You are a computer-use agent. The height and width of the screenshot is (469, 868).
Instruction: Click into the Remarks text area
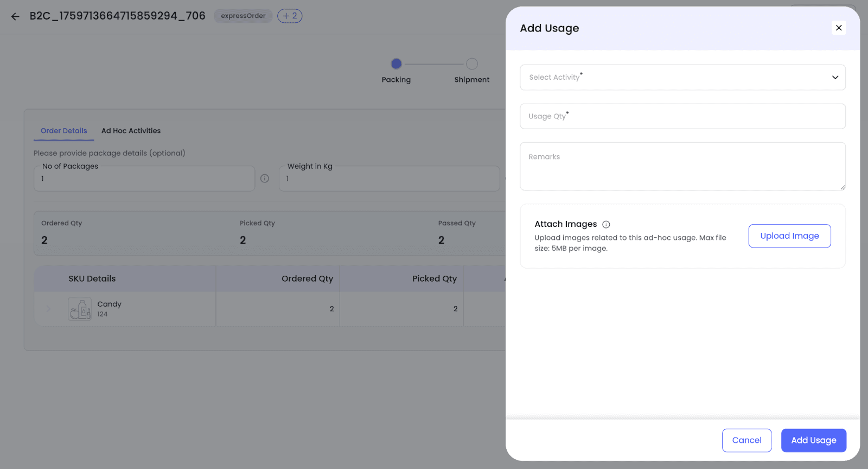pyautogui.click(x=682, y=167)
